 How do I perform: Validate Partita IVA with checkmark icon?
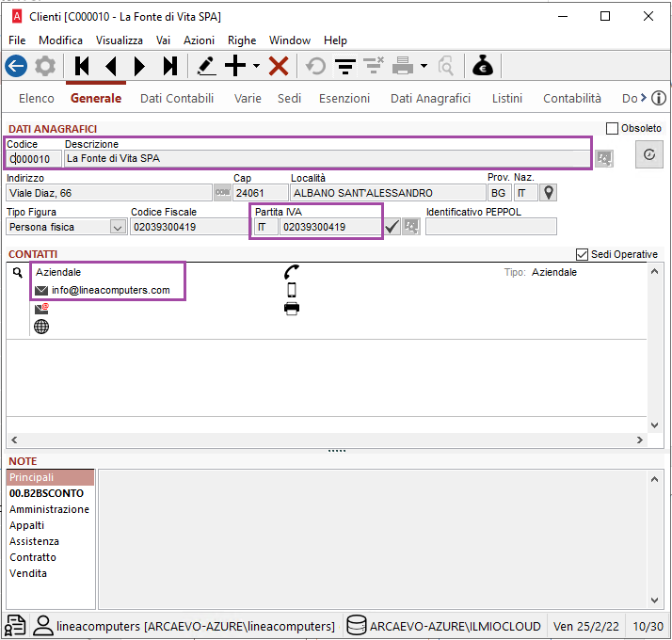click(392, 227)
